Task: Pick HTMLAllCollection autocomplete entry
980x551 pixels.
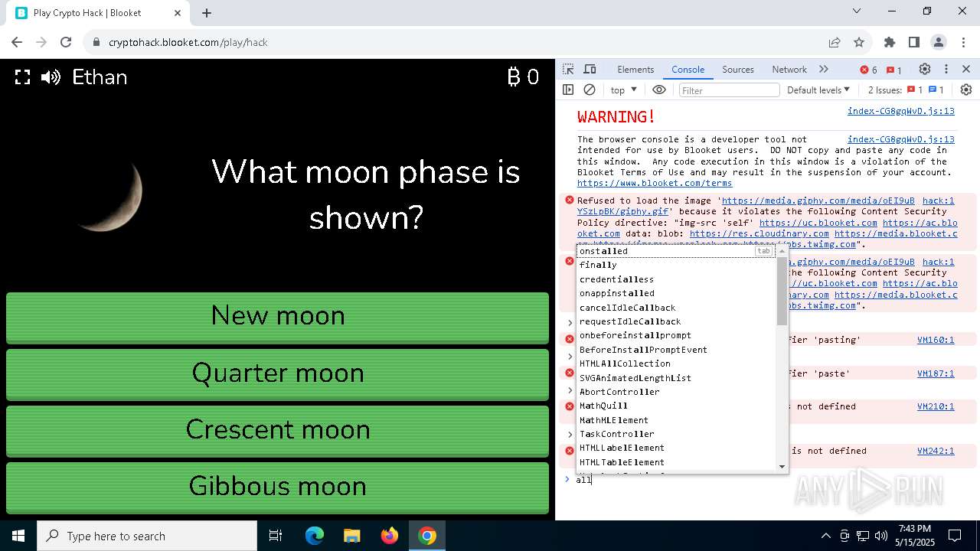Action: (676, 364)
